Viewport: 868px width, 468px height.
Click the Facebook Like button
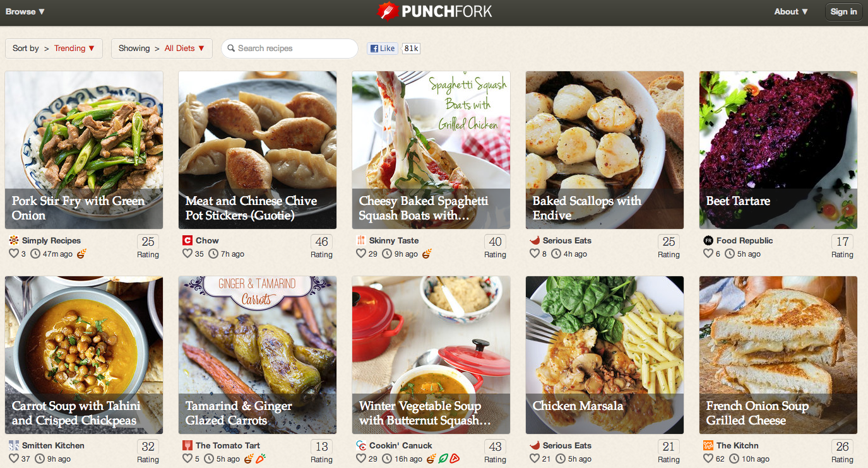pos(383,49)
